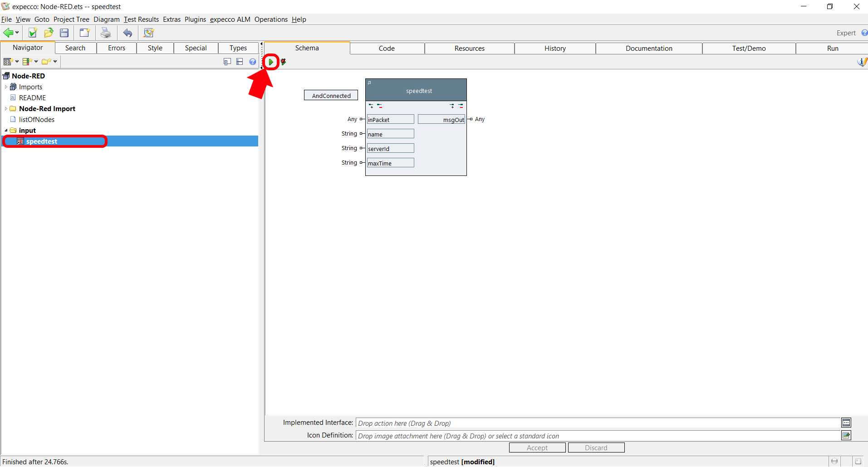Open the green back arrow dropdown
The width and height of the screenshot is (868, 467).
pyautogui.click(x=17, y=33)
